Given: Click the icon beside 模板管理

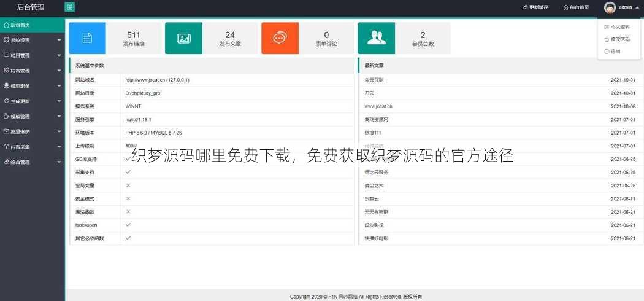Looking at the screenshot, I should [6, 116].
